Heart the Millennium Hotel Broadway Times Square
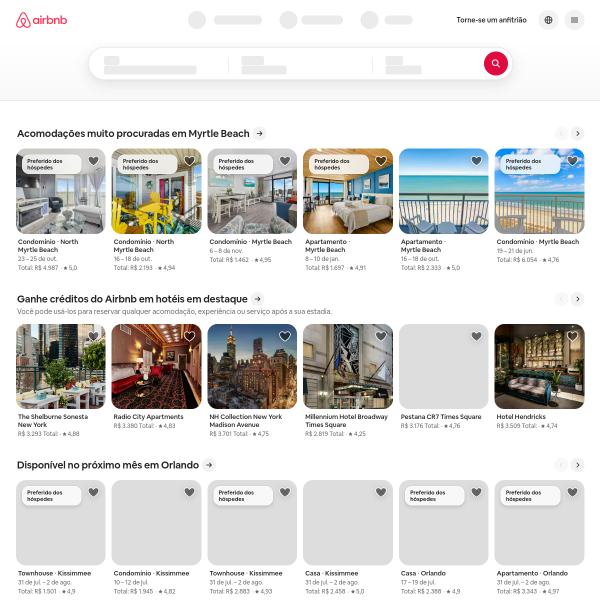This screenshot has height=600, width=600. 381,336
